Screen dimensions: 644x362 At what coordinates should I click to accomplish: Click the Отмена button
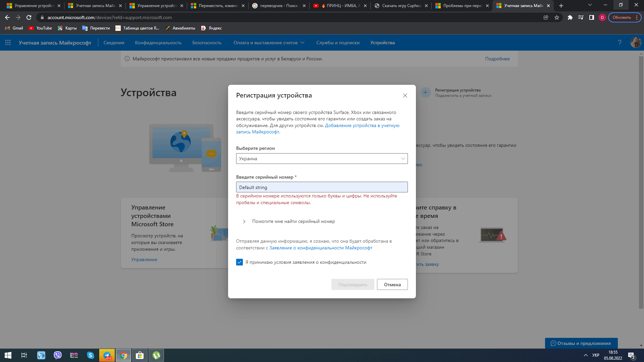(392, 285)
